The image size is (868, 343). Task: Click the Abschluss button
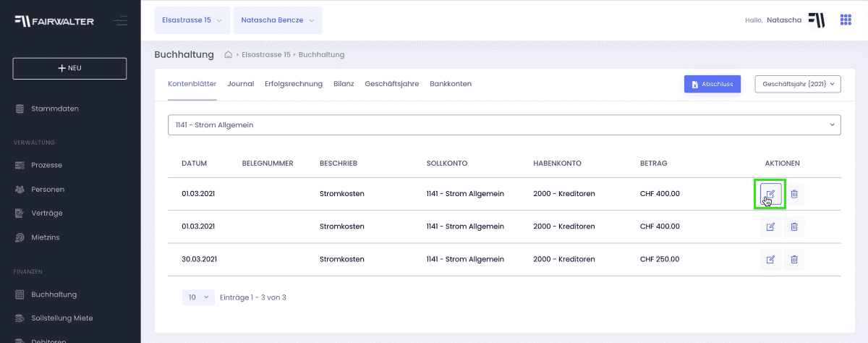coord(712,84)
